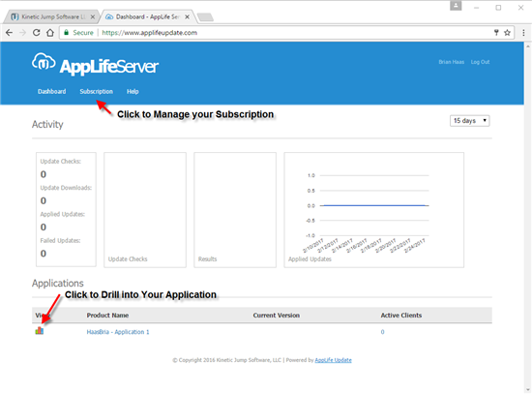The height and width of the screenshot is (394, 532).
Task: Bookmark the page with the star icon
Action: [x=507, y=33]
